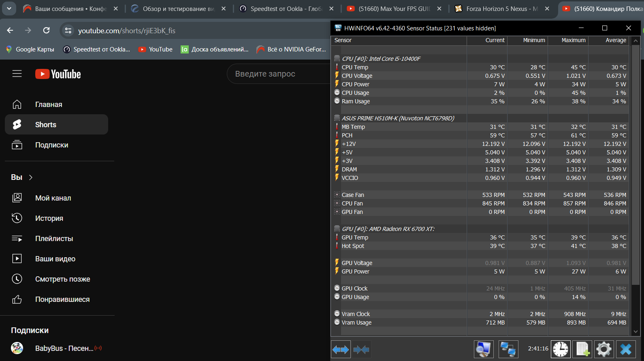Click the BabyBus channel avatar

[x=17, y=348]
